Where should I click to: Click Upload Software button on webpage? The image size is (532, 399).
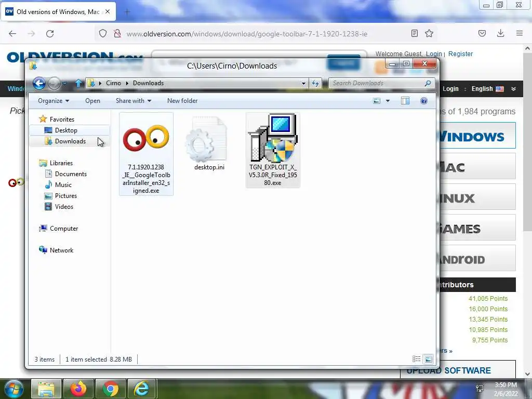(458, 369)
